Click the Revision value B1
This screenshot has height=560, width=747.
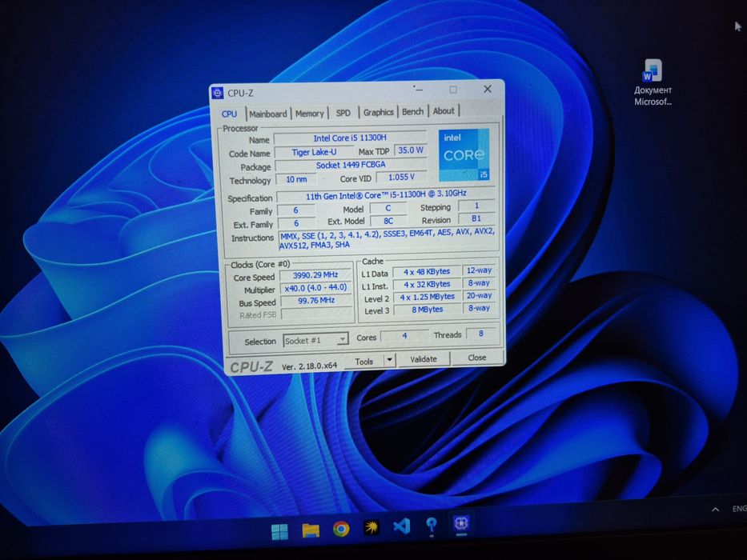click(x=476, y=218)
